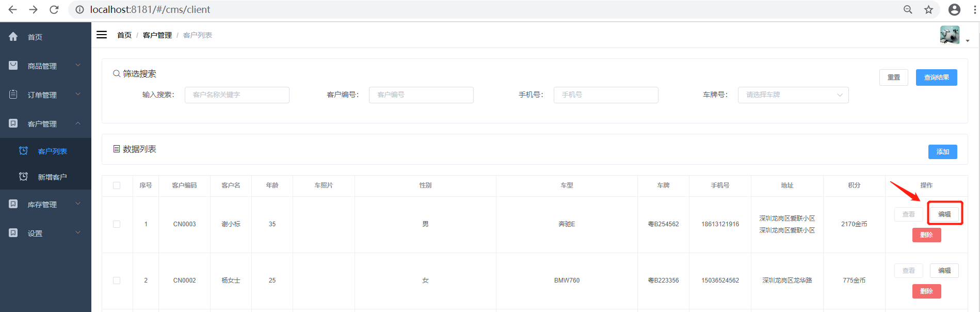
Task: Click the 添加 add button
Action: 943,152
